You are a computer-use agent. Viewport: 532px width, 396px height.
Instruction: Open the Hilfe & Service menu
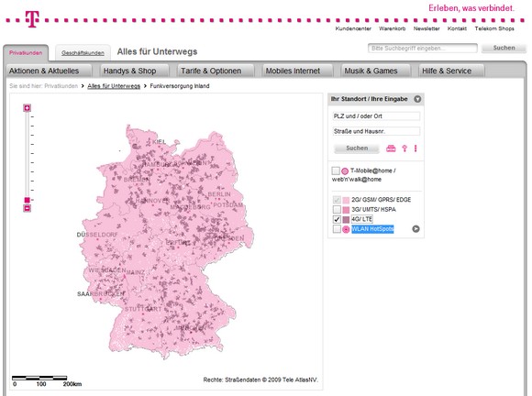(451, 71)
